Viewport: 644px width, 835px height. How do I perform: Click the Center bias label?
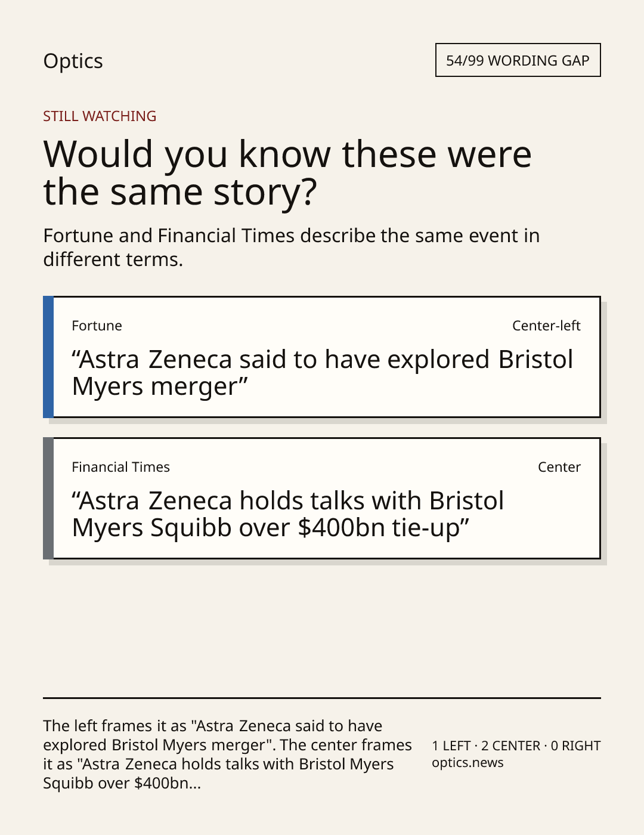click(x=559, y=467)
